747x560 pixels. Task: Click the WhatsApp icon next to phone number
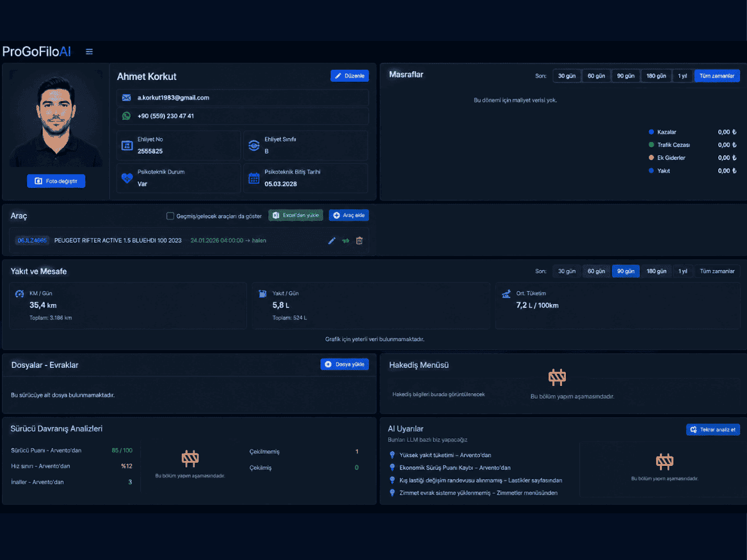point(126,116)
